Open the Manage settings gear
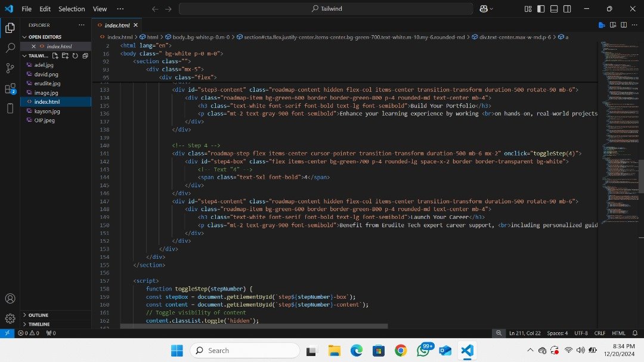The height and width of the screenshot is (362, 644). coord(10,318)
